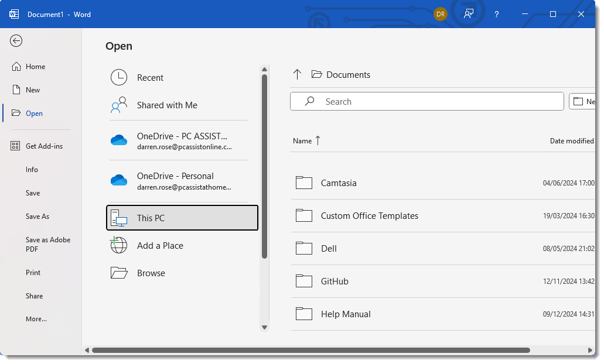Click the Shared with Me people icon
The height and width of the screenshot is (364, 604).
pos(119,105)
